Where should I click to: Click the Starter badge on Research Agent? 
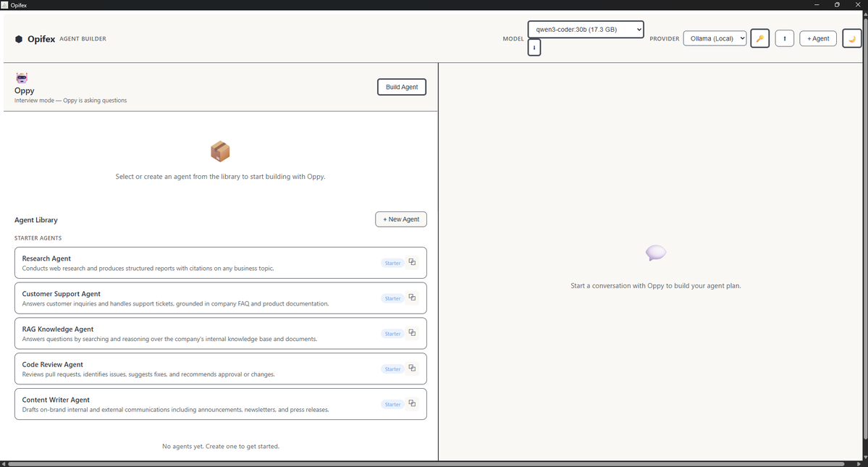(392, 264)
